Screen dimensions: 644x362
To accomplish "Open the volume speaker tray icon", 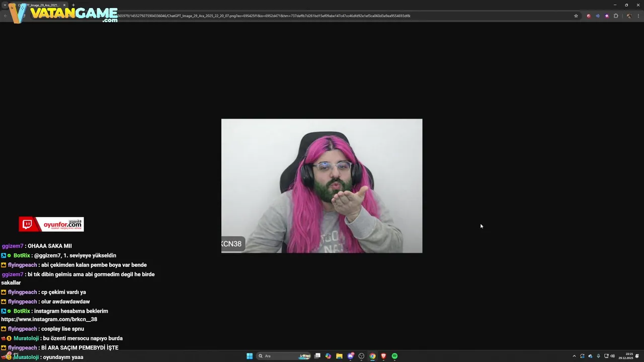I will 612,356.
